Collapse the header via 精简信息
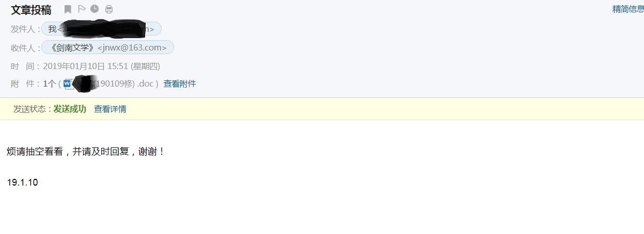644x234 pixels. coord(628,9)
